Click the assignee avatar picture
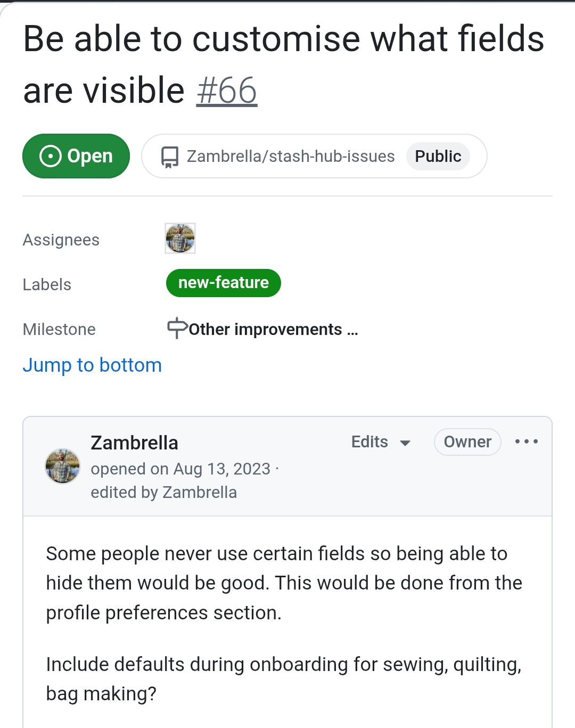Viewport: 575px width, 728px height. click(180, 238)
